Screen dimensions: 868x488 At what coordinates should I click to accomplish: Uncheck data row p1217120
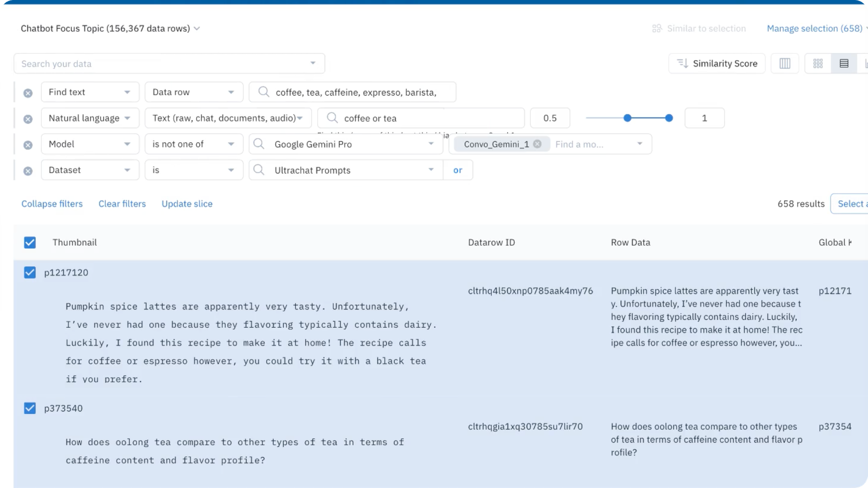click(30, 272)
